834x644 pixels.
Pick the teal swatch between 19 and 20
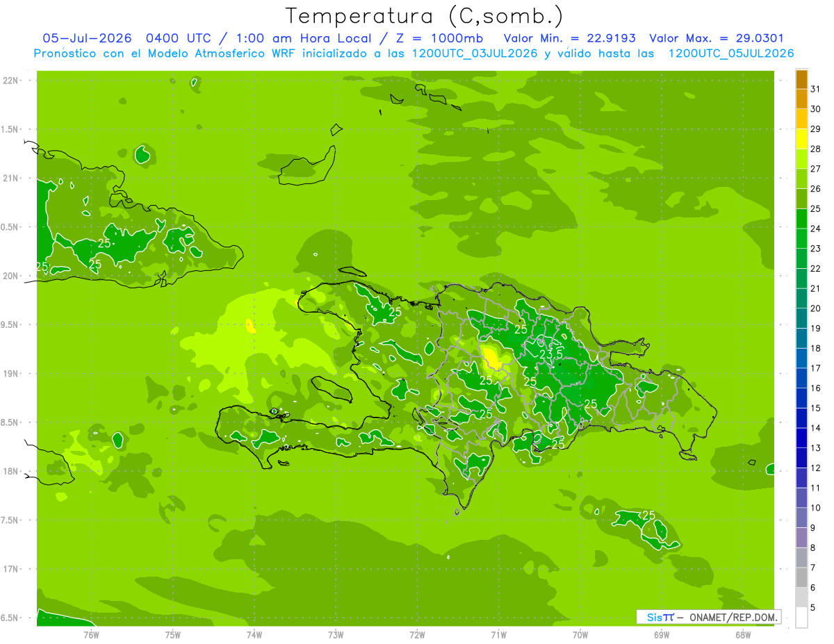[x=801, y=319]
